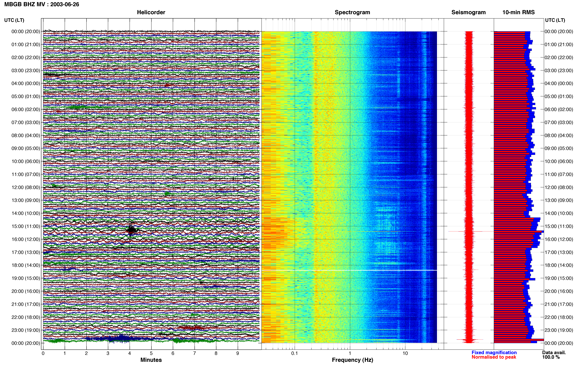Select '07:00 (03:00)' on the Helicorder time axis

26,122
